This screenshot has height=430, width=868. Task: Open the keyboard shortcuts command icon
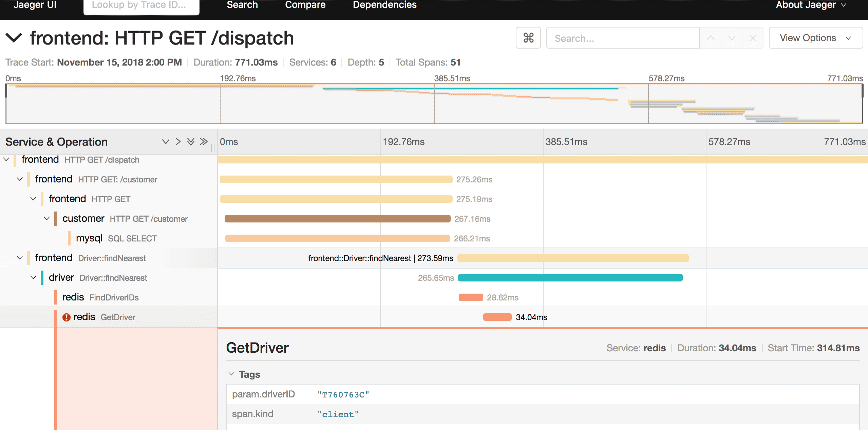[528, 38]
